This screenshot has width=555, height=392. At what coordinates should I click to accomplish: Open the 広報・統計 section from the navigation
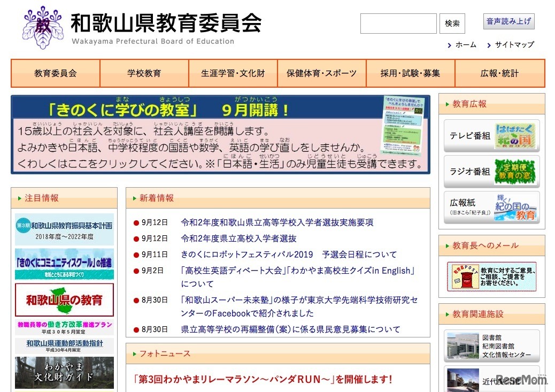click(x=498, y=73)
